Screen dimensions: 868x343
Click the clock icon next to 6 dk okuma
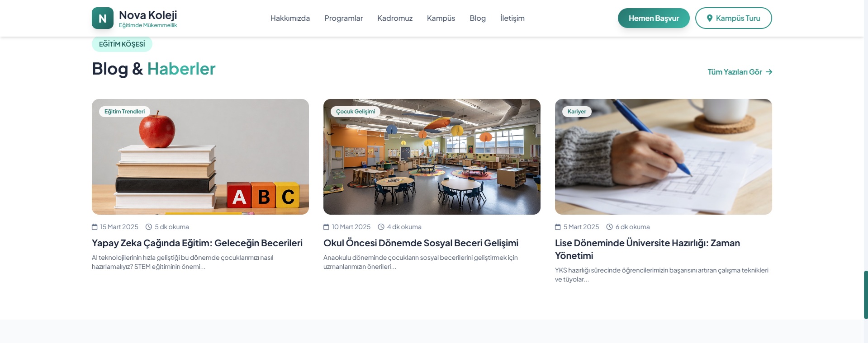coord(609,227)
